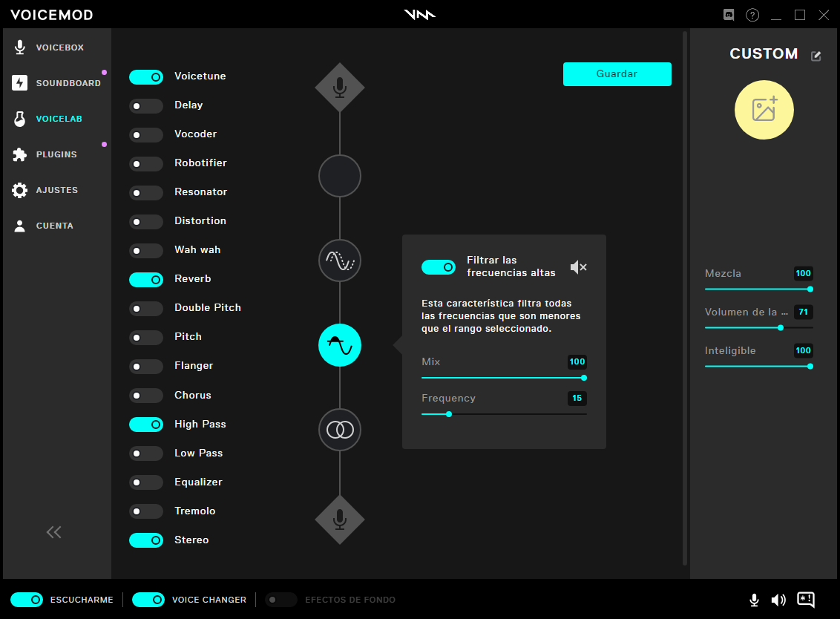
Task: Disable the Reverb effect toggle
Action: coord(146,280)
